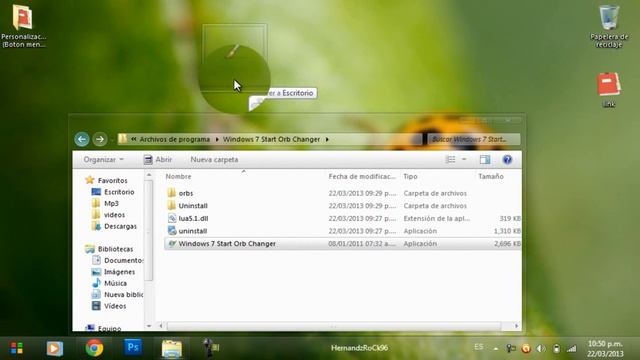
Task: Expand the arrow after Archivos de programa
Action: pyautogui.click(x=217, y=139)
